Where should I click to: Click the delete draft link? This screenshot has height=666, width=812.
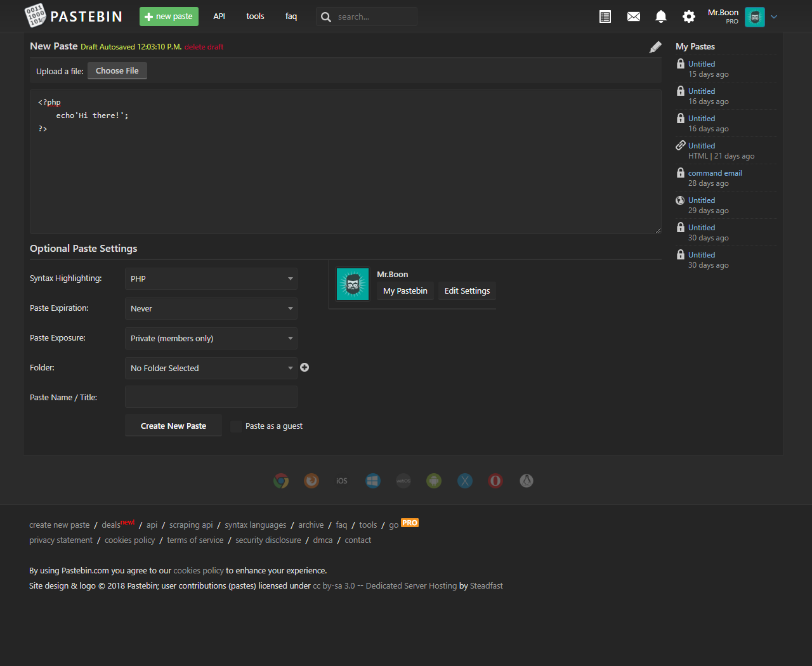(204, 47)
